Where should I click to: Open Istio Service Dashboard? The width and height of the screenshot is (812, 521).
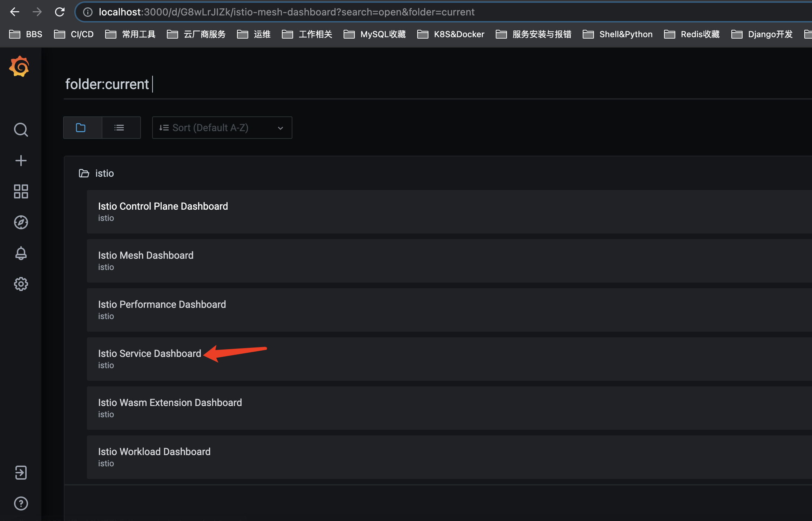(150, 353)
